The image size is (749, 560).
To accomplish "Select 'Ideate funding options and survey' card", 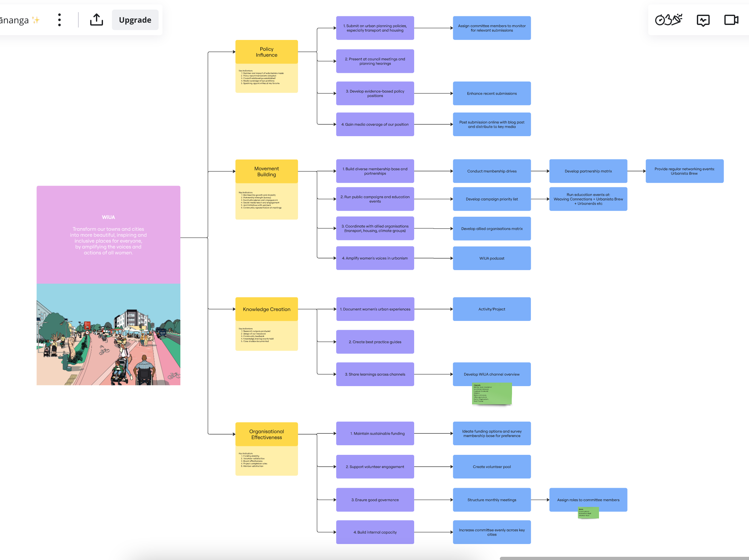I will (492, 433).
